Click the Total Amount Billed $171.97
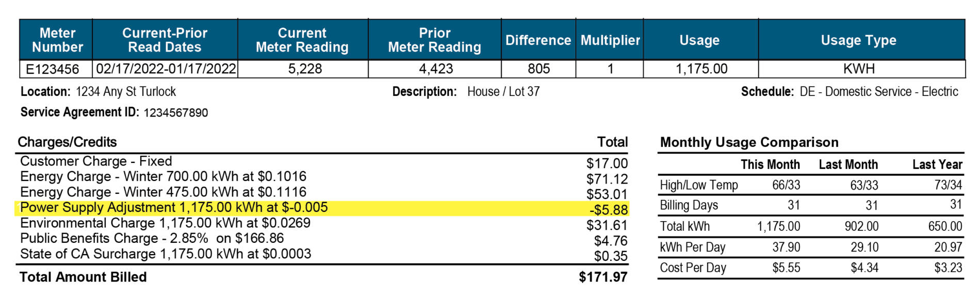980x301 pixels. [602, 277]
